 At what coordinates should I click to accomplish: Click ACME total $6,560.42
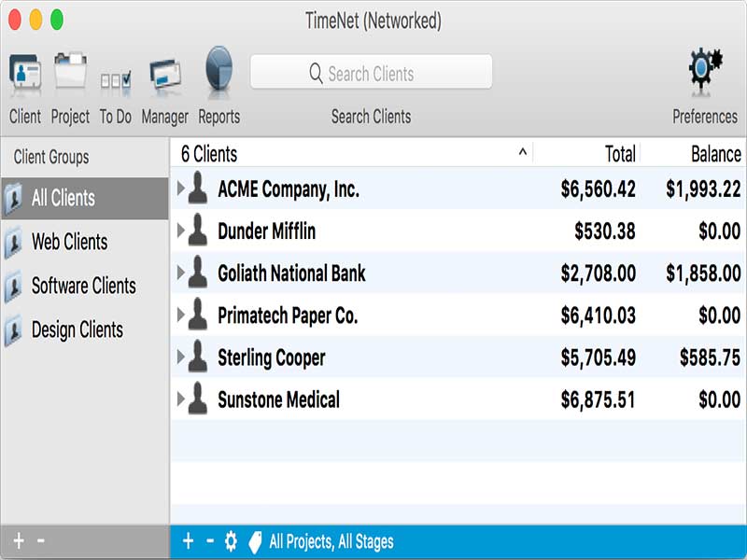(598, 189)
